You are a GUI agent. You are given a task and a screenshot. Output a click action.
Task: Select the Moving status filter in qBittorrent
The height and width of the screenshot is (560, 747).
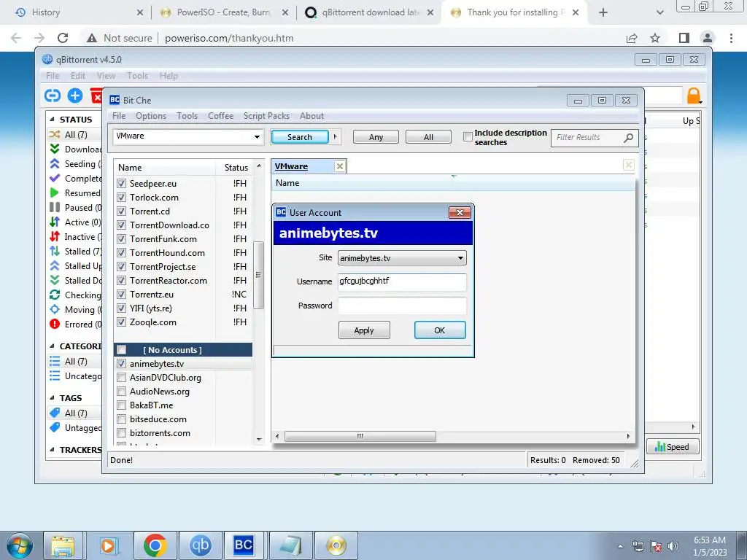coord(76,309)
